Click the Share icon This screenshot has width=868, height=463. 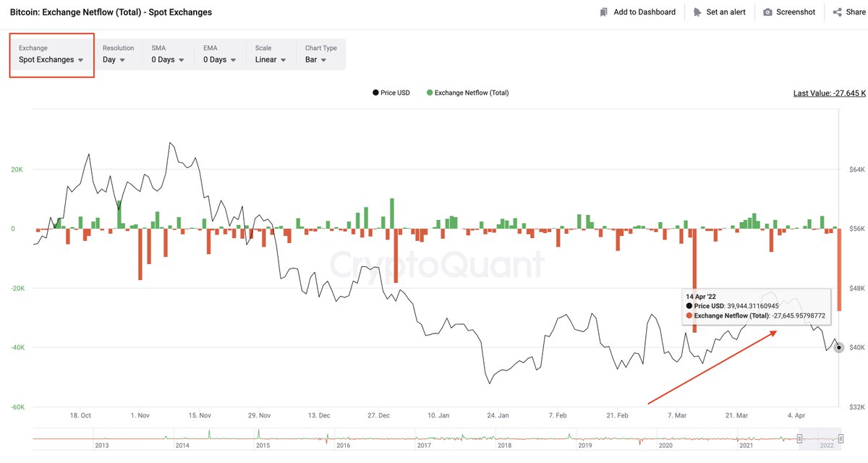(838, 12)
